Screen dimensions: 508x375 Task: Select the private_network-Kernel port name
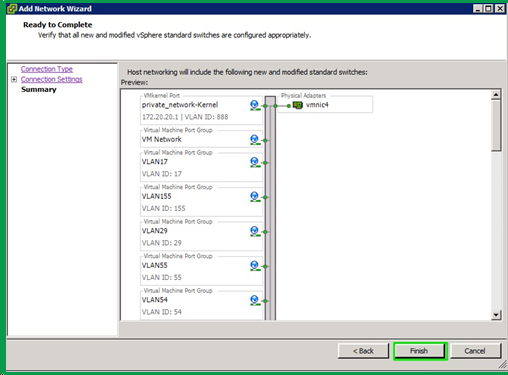180,105
